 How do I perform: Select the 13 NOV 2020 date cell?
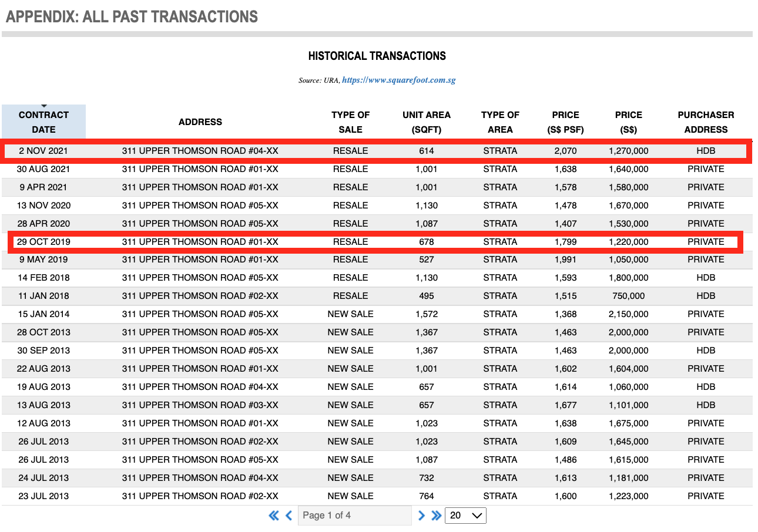(x=43, y=206)
